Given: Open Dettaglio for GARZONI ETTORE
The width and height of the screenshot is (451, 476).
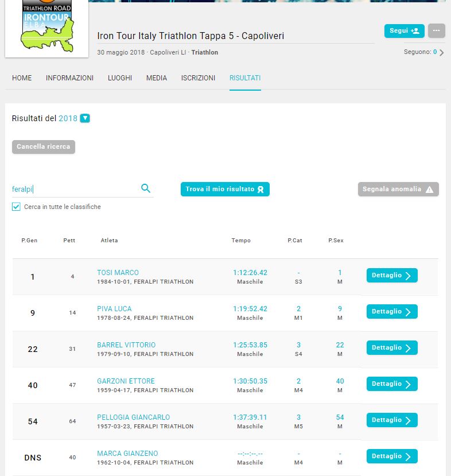Looking at the screenshot, I should tap(392, 384).
